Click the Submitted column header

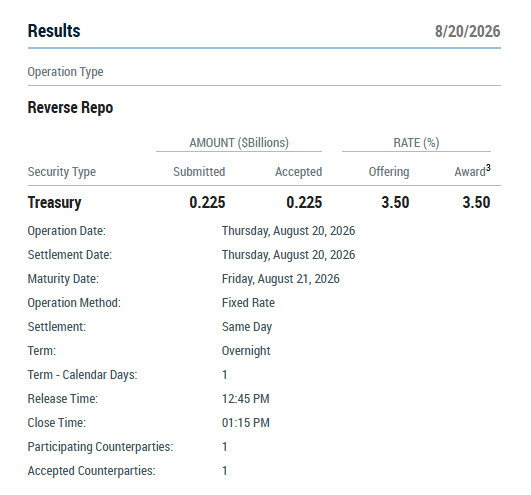coord(199,172)
